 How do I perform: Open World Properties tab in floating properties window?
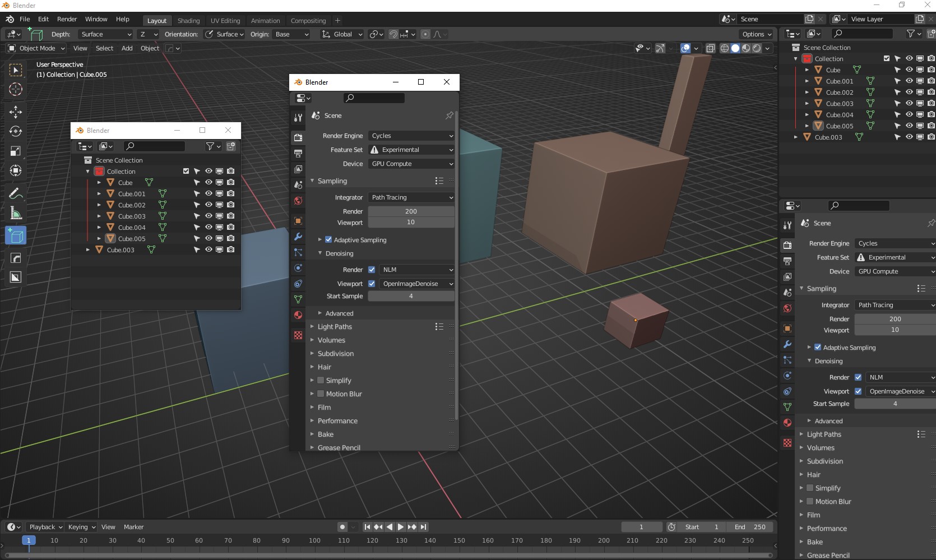(x=298, y=201)
